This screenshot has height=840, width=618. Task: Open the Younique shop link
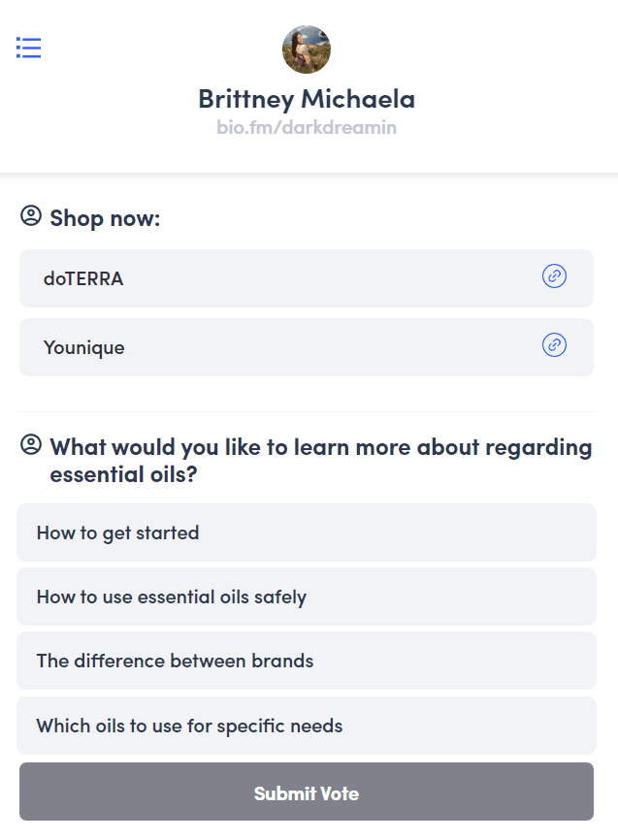pos(307,347)
